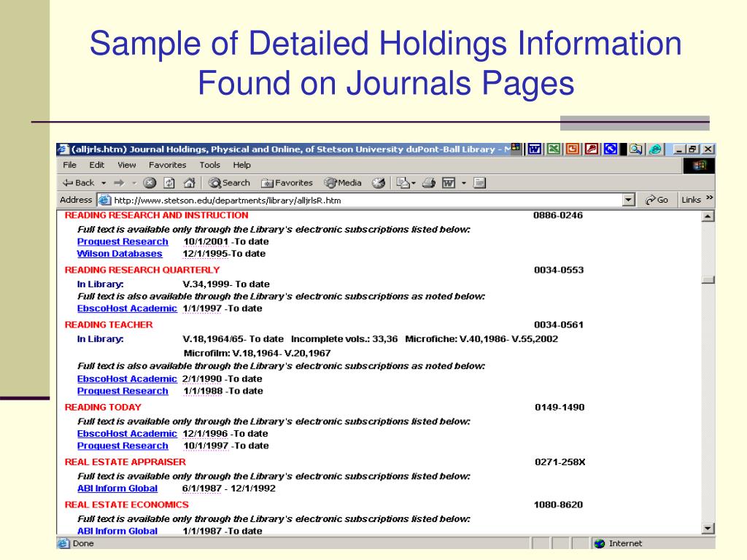
Task: Click ISSN 0149-1490
Action: pos(560,407)
